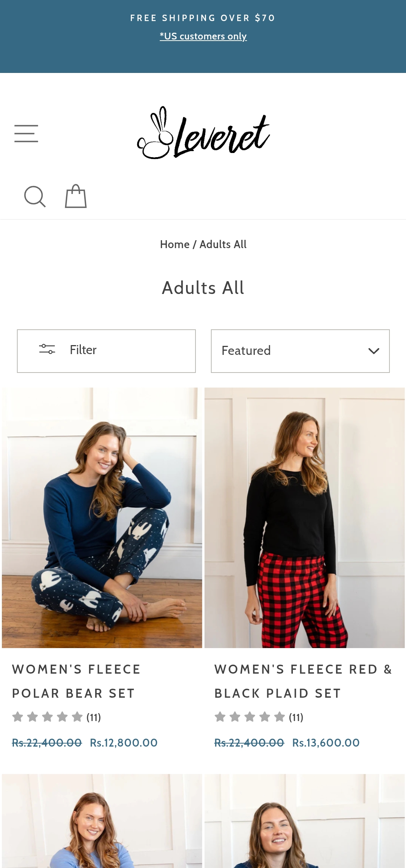This screenshot has width=406, height=868.
Task: Click the search magnifier icon
Action: coord(35,197)
